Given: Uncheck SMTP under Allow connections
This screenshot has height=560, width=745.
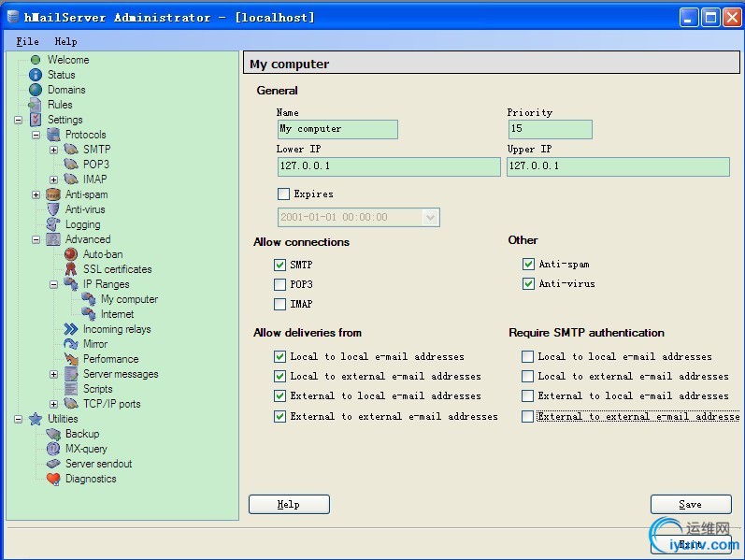Looking at the screenshot, I should point(279,265).
